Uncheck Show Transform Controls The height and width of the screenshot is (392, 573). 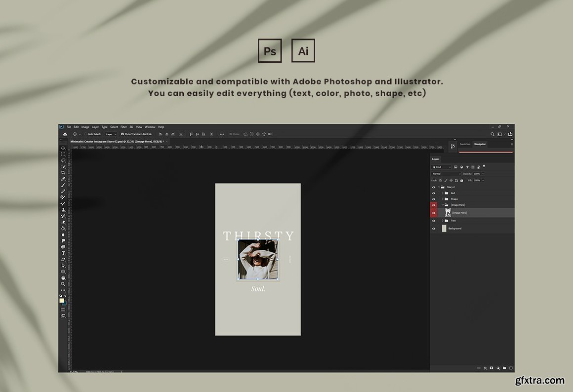click(x=123, y=134)
